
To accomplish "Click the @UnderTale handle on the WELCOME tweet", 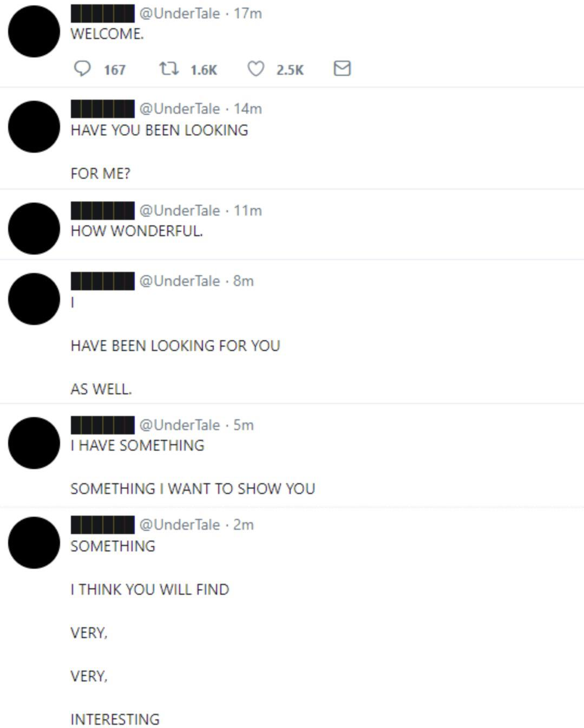I will [x=180, y=13].
